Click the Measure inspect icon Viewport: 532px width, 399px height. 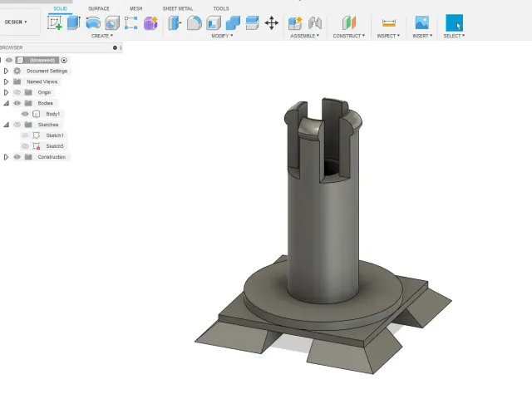(x=389, y=23)
